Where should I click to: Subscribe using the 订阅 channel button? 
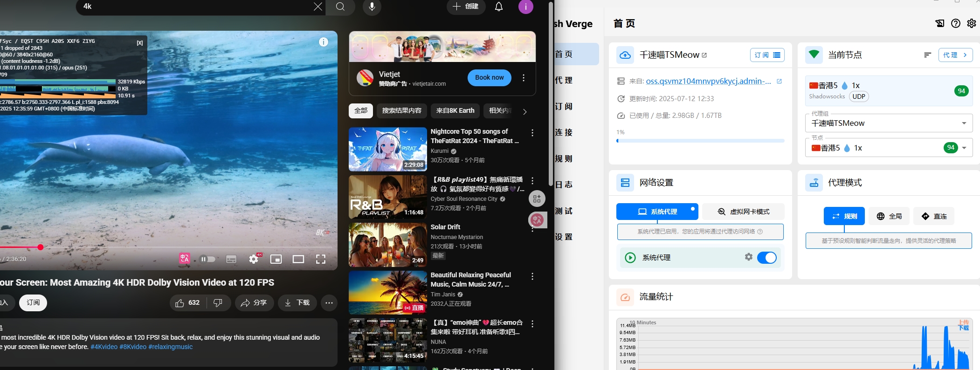pyautogui.click(x=33, y=303)
